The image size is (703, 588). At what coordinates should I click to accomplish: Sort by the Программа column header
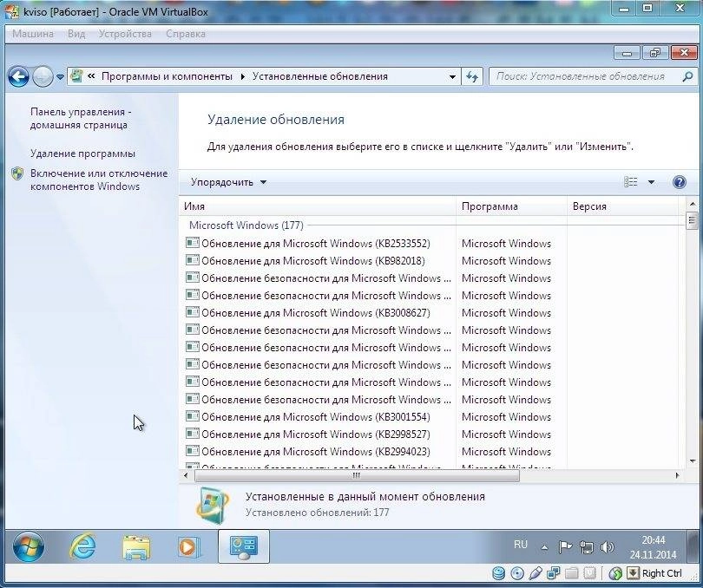(x=511, y=206)
